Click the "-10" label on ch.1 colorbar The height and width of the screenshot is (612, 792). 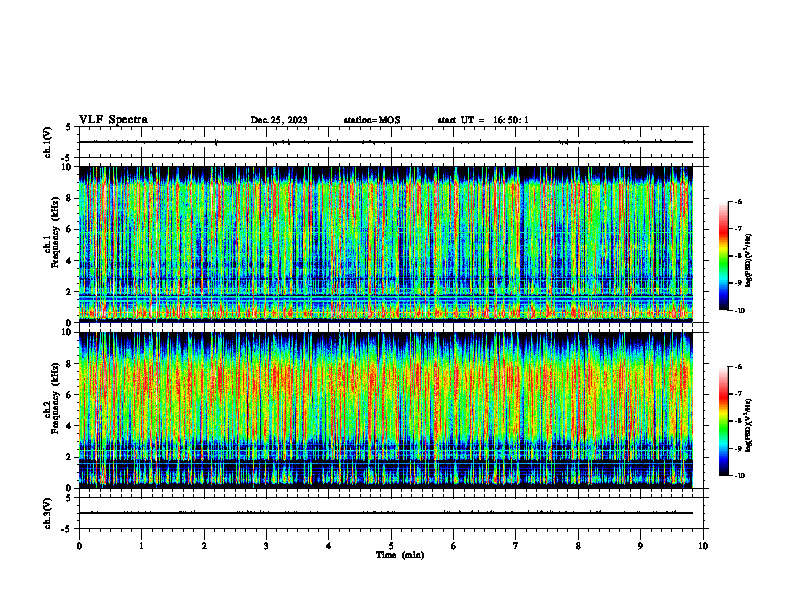(739, 311)
